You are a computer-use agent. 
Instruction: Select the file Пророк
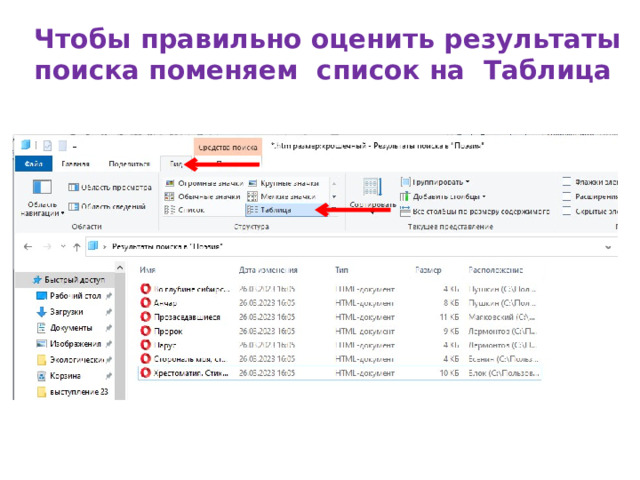[168, 331]
